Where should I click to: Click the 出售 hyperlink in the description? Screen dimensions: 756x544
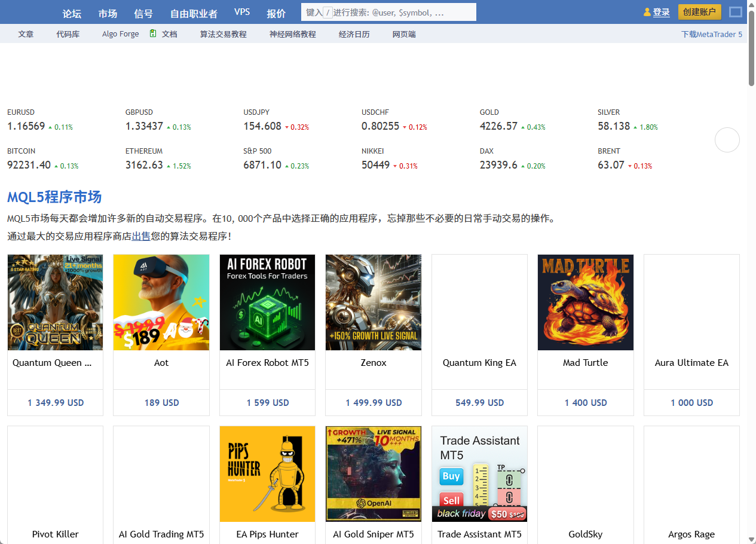[140, 236]
